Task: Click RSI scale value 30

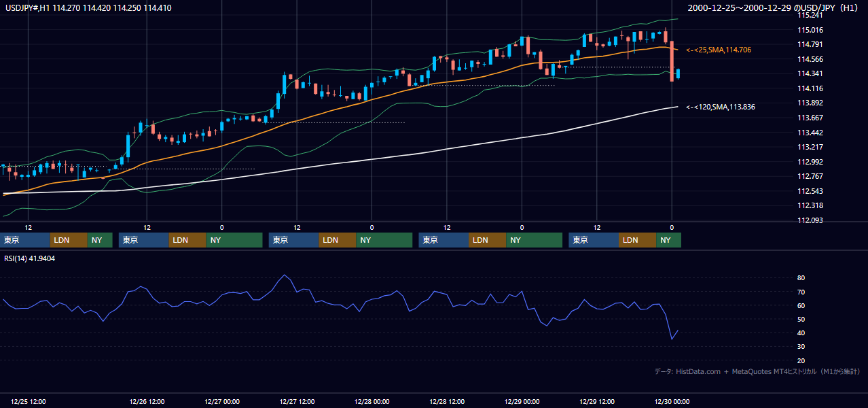Action: (x=801, y=347)
